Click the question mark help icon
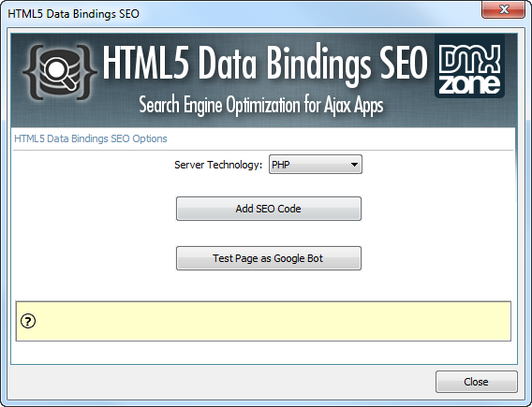This screenshot has width=532, height=407. (x=28, y=321)
